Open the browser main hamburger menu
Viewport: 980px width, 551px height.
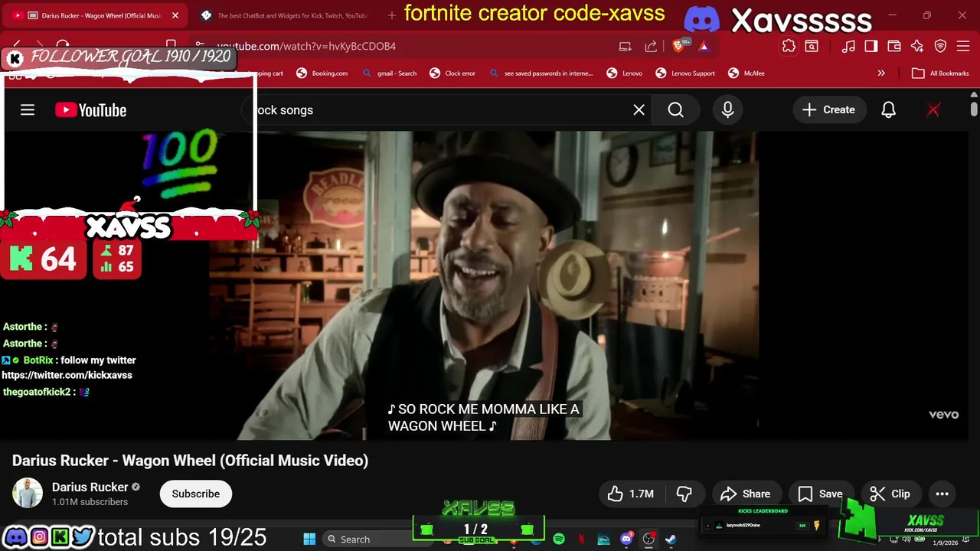tap(964, 47)
